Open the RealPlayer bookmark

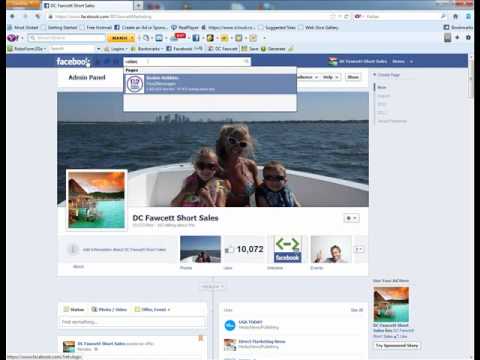[x=185, y=27]
